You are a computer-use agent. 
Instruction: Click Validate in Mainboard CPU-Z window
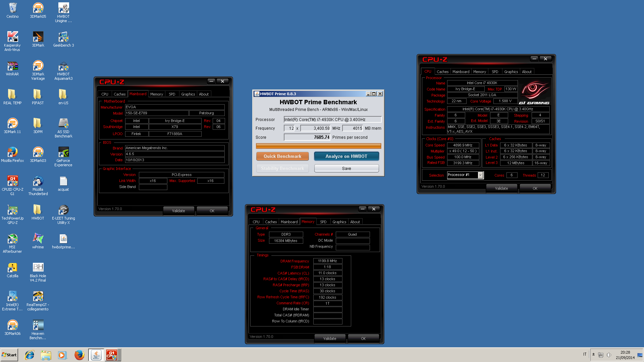[178, 211]
